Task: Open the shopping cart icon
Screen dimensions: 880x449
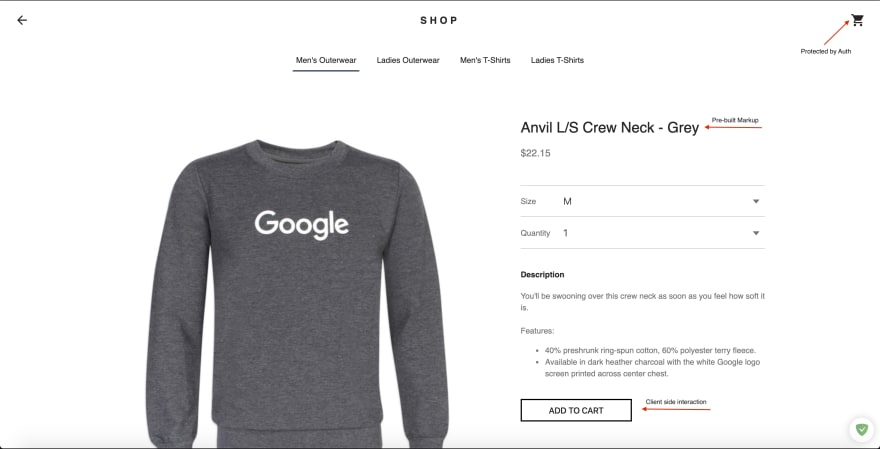Action: (857, 20)
